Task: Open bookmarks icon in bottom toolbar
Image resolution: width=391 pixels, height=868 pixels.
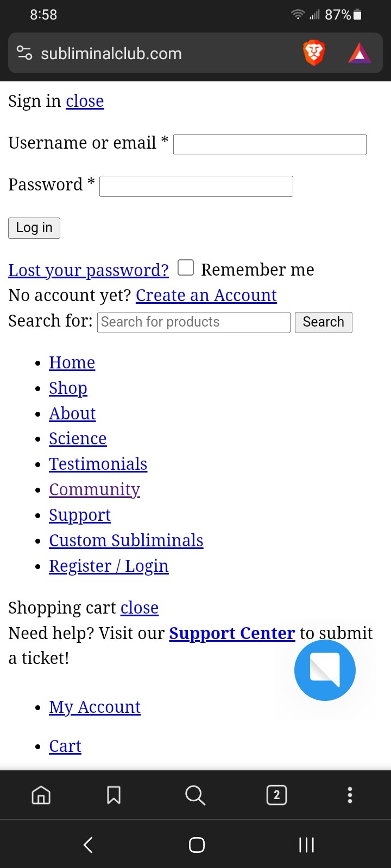Action: [x=113, y=795]
